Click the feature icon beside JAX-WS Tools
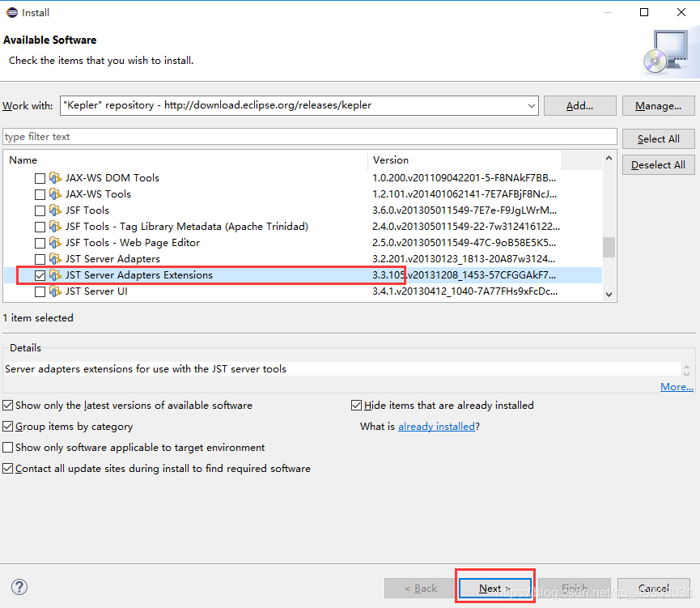The image size is (700, 608). pyautogui.click(x=55, y=193)
